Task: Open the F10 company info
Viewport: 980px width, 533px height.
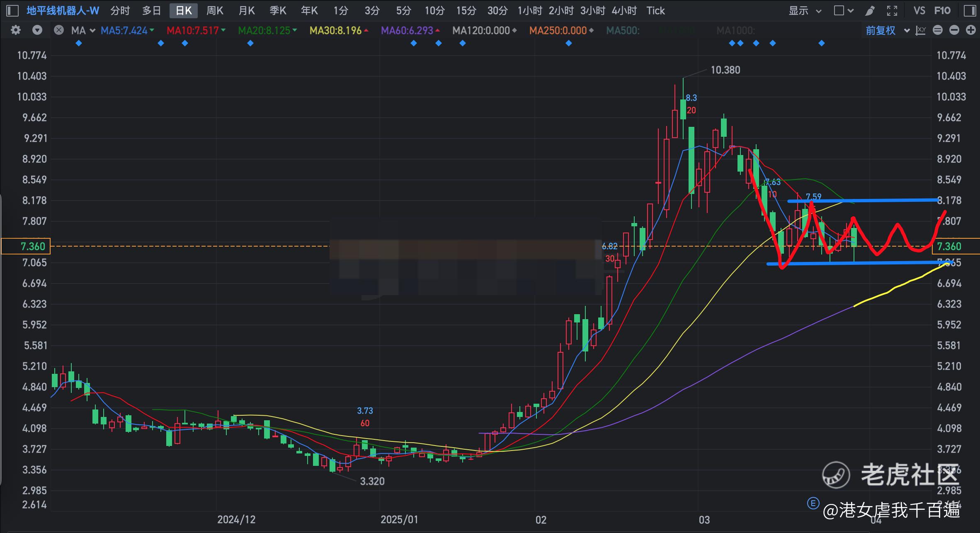Action: 942,11
